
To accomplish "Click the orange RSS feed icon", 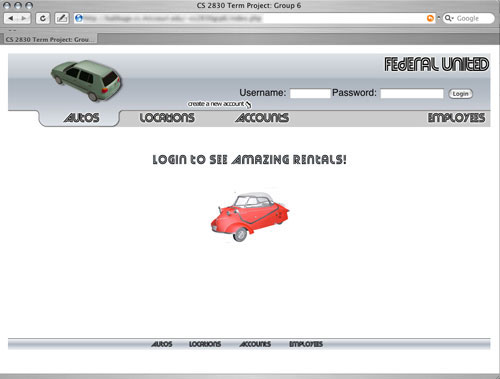I will [x=430, y=18].
